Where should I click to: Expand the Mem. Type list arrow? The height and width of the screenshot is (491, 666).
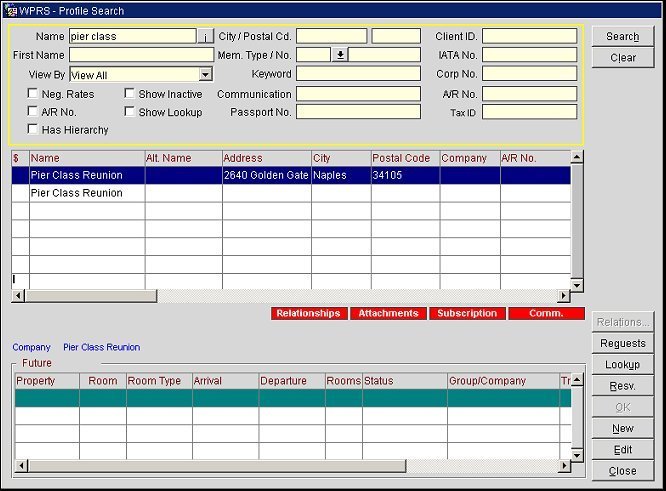pyautogui.click(x=340, y=55)
